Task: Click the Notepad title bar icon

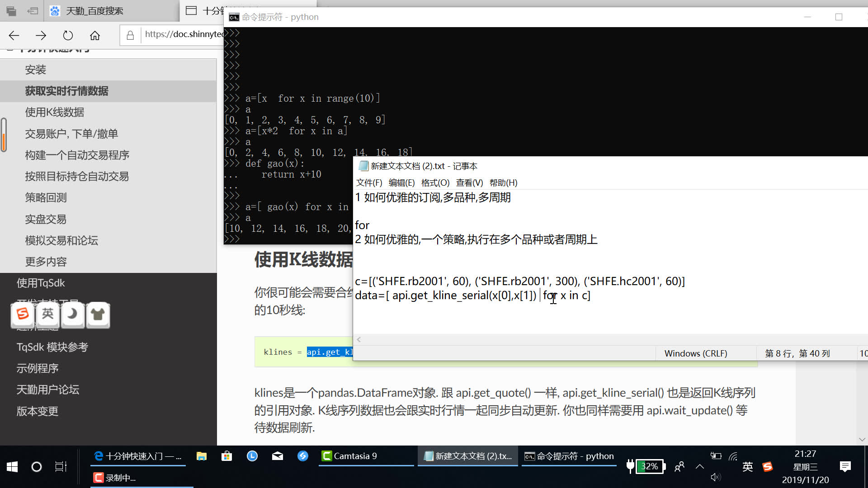Action: point(363,166)
